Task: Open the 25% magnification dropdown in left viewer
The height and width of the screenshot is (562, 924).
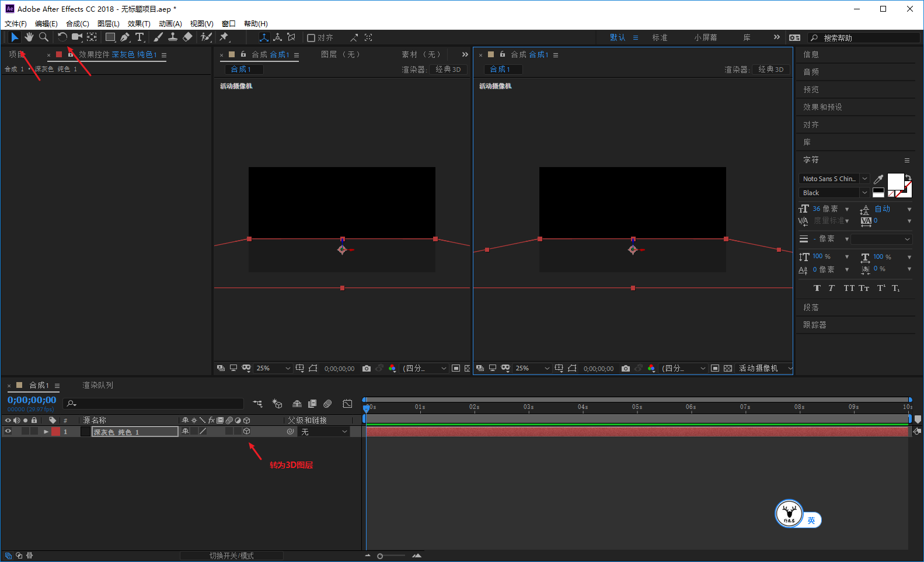Action: click(x=273, y=369)
